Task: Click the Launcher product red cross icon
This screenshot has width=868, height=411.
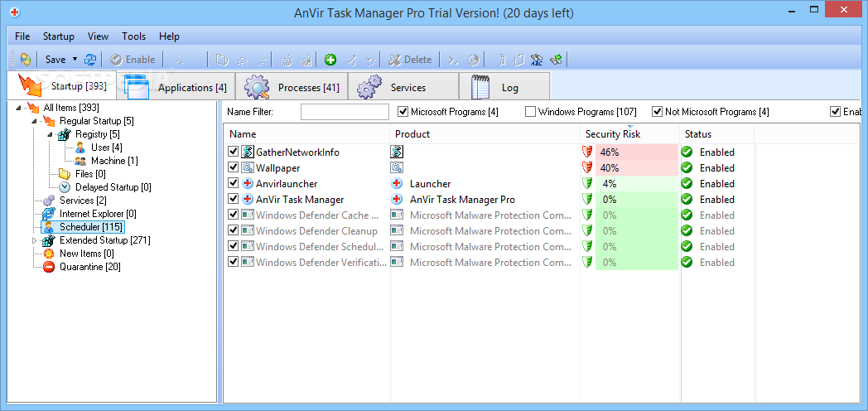Action: click(x=397, y=183)
